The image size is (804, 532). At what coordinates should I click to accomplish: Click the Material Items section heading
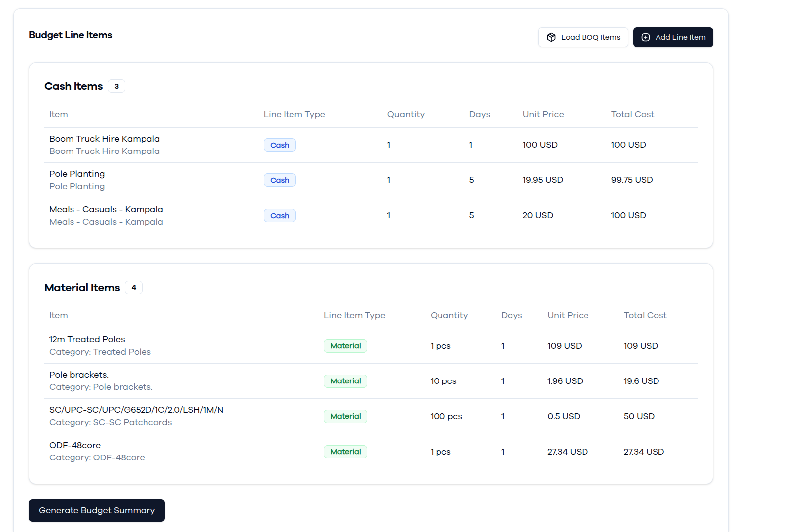coord(82,288)
